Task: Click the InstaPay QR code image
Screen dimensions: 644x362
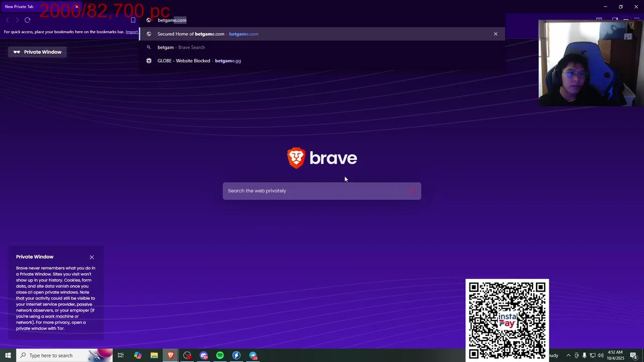Action: [x=507, y=320]
